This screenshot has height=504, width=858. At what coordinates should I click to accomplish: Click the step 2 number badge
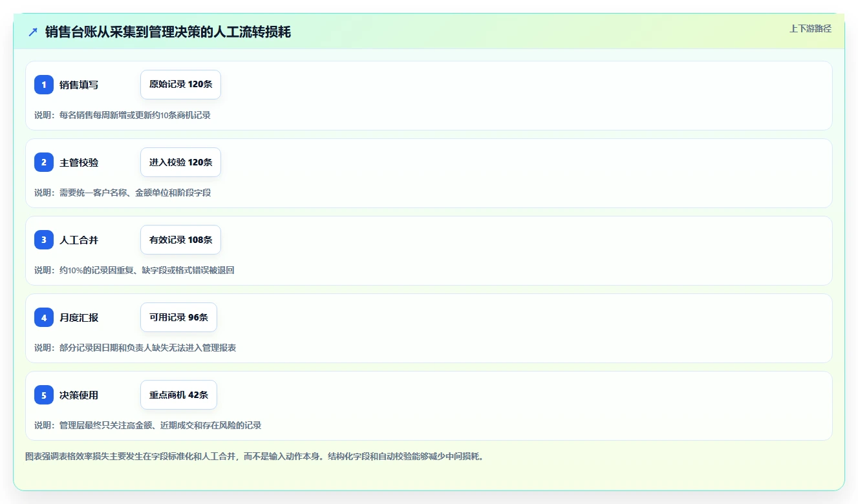[x=44, y=162]
